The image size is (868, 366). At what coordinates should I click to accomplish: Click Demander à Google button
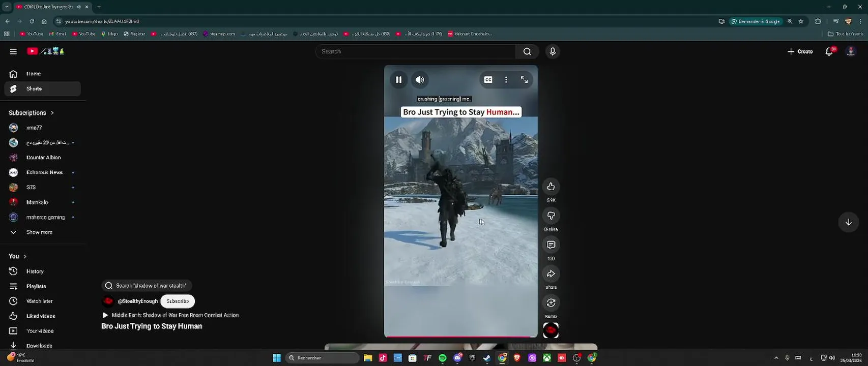756,21
